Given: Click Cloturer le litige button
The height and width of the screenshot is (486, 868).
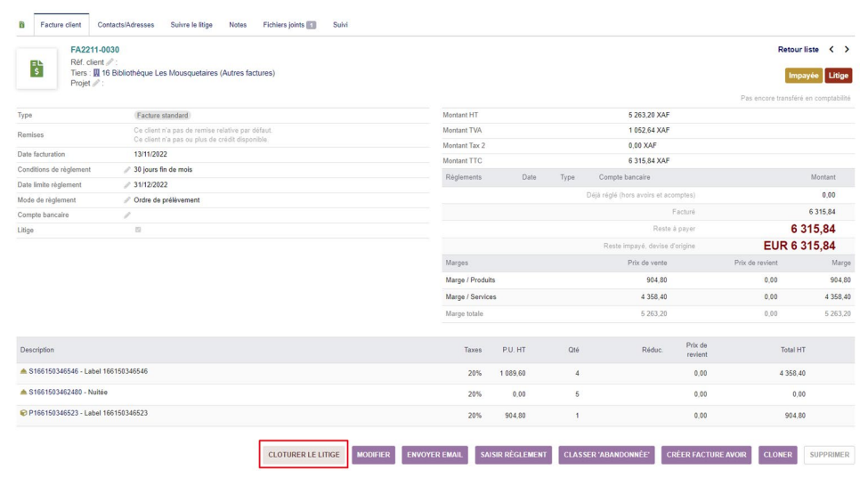Looking at the screenshot, I should click(304, 455).
